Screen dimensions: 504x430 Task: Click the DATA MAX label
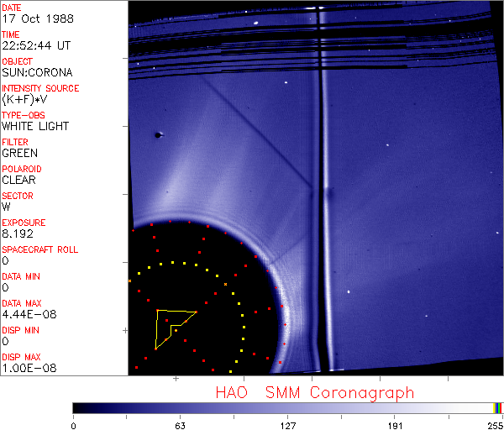22,303
